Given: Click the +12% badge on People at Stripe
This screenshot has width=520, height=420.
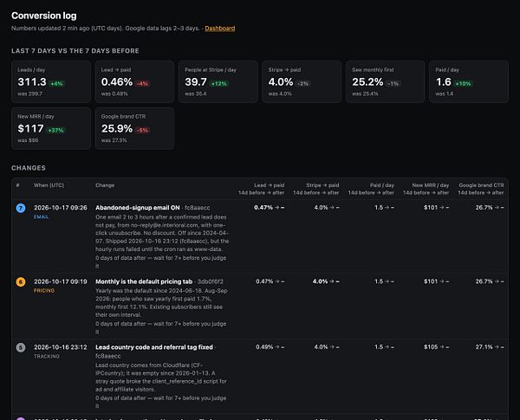Looking at the screenshot, I should (x=219, y=83).
